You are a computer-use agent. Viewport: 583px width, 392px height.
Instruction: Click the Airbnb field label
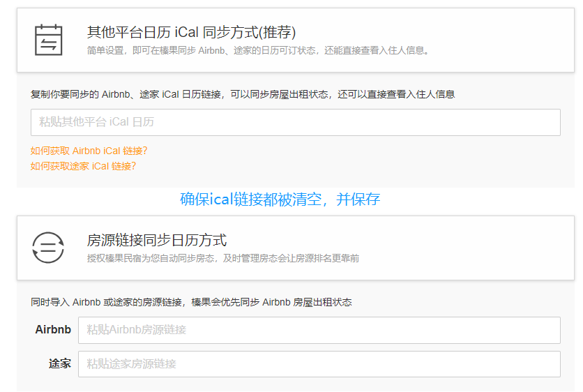click(x=53, y=330)
